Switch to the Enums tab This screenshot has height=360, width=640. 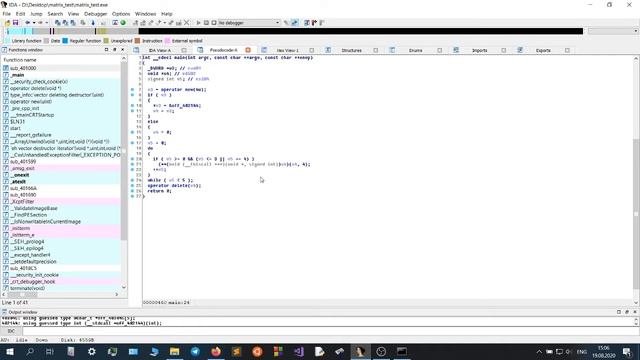click(x=416, y=50)
